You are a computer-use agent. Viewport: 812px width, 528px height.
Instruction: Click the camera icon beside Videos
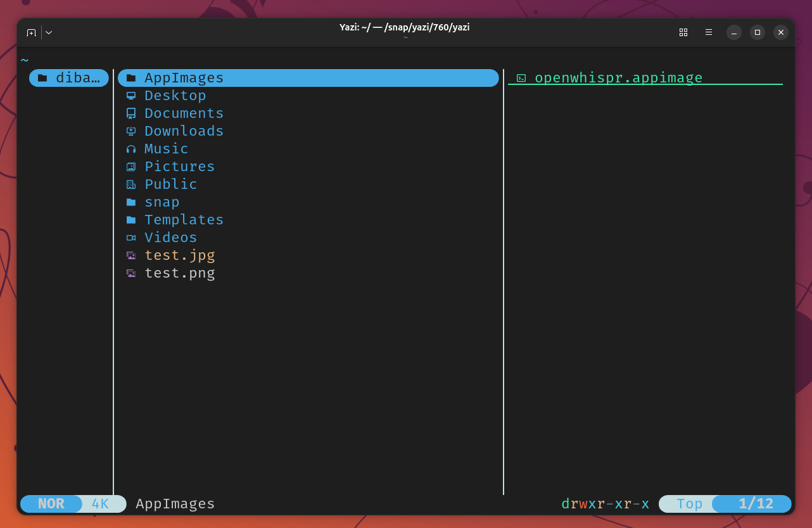click(x=131, y=238)
